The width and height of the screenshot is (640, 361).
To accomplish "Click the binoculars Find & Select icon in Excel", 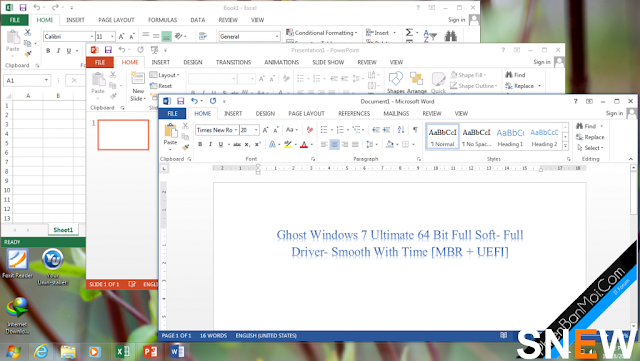I will pyautogui.click(x=451, y=36).
